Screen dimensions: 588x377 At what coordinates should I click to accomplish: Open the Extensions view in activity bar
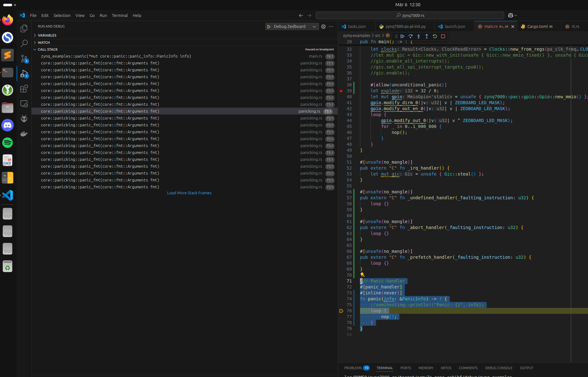click(24, 89)
